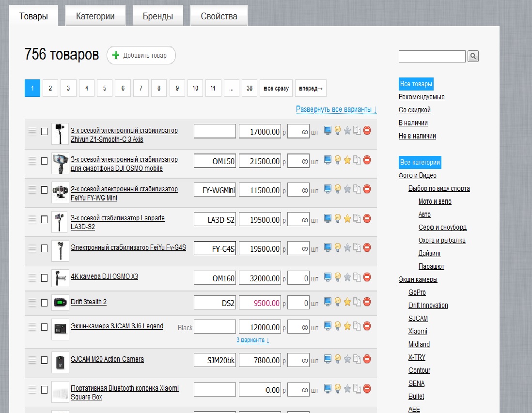Viewport: 532px width, 413px height.
Task: Tick the FeiYu FY-WG Mini checkbox
Action: (44, 190)
